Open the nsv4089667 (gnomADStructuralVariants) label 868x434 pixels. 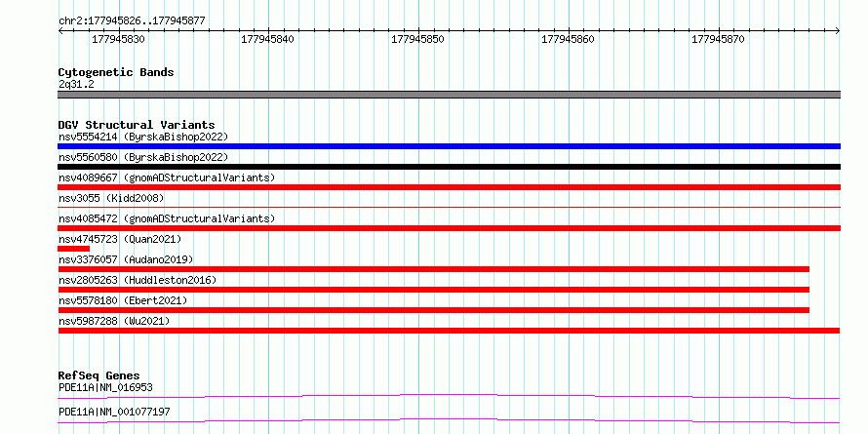tap(167, 178)
